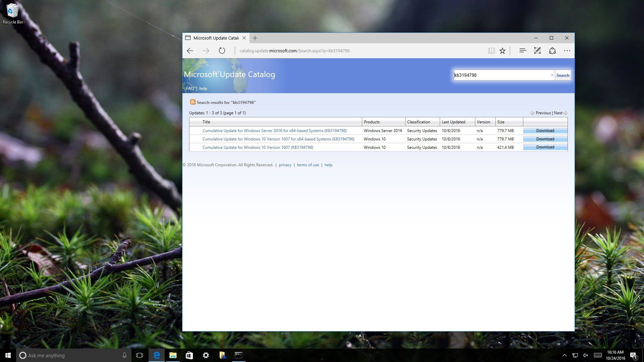The height and width of the screenshot is (362, 644).
Task: Toggle the speaker volume icon in system tray
Action: pos(586,355)
